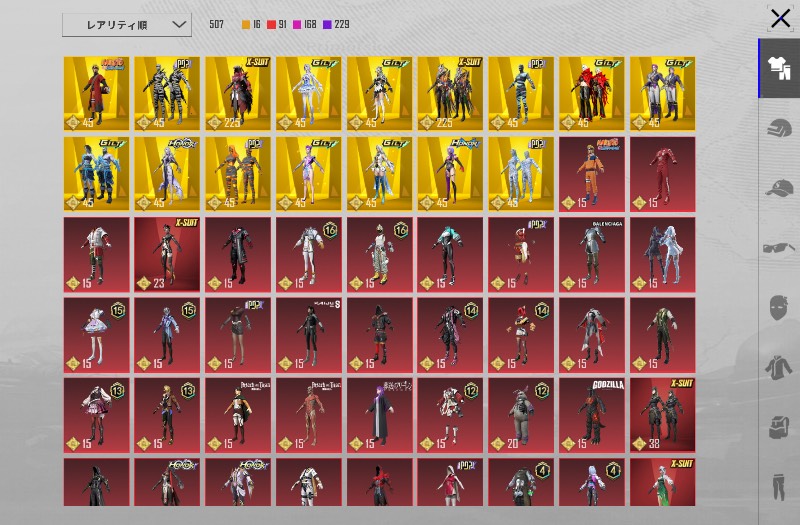This screenshot has width=800, height=525.
Task: Click the total item count 507
Action: 216,24
